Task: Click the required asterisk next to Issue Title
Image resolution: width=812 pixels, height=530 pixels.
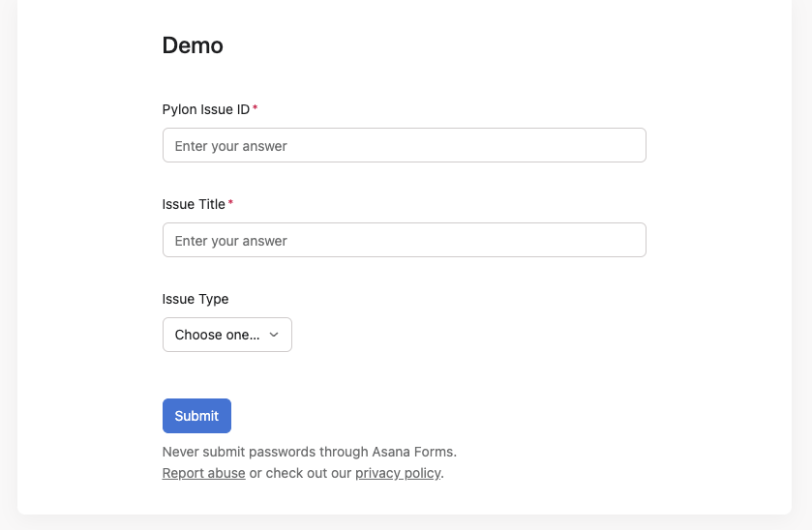Action: 231,204
